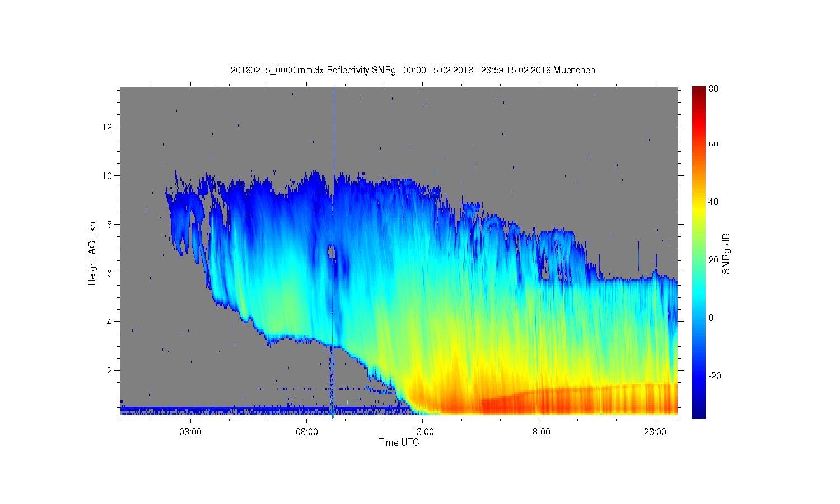
Task: Click the height tick label 4
Action: [x=110, y=322]
